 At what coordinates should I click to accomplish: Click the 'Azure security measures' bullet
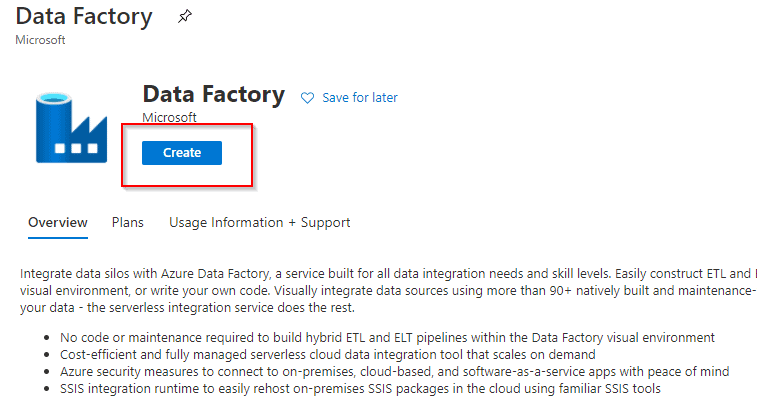393,371
